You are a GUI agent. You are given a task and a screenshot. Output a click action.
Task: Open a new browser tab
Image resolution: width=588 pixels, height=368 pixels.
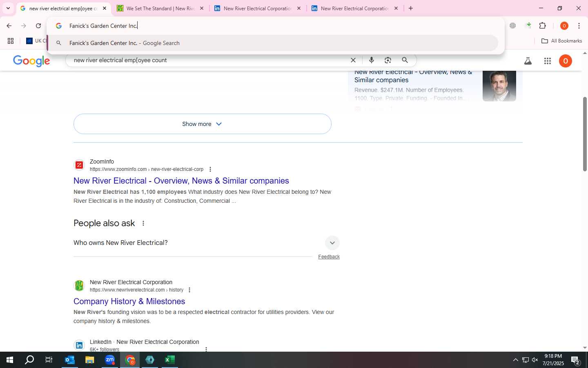[411, 8]
